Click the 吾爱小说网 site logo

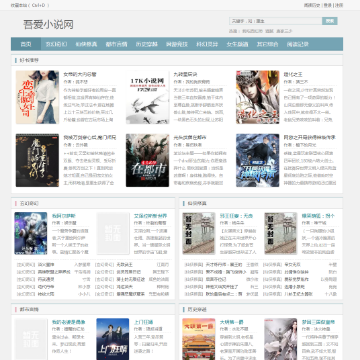pyautogui.click(x=48, y=25)
